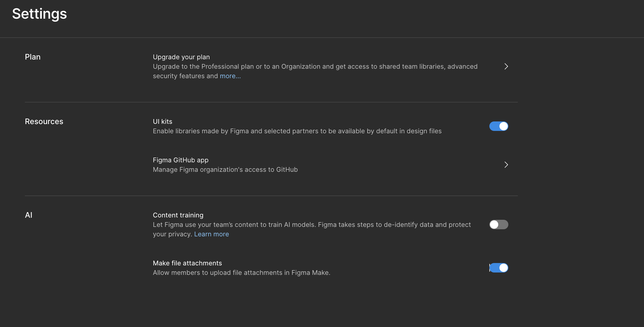This screenshot has width=644, height=327.
Task: Click Manage Figma organization's access to GitHub text
Action: (x=225, y=170)
